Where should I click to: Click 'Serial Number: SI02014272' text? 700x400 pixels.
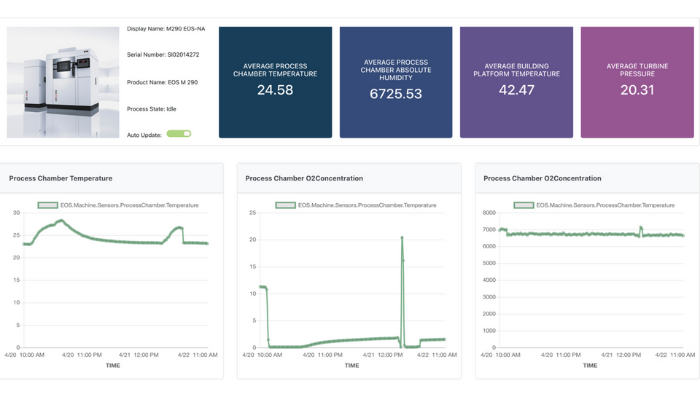[x=163, y=54]
